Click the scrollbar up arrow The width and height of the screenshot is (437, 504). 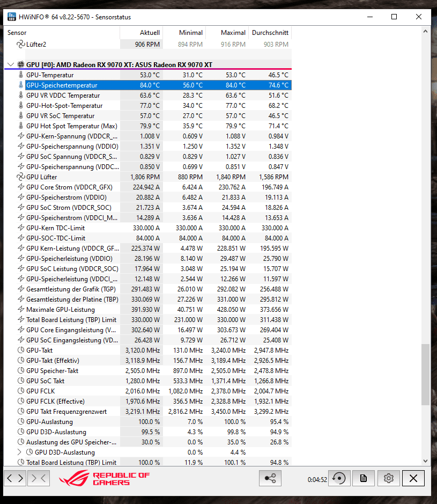[425, 32]
